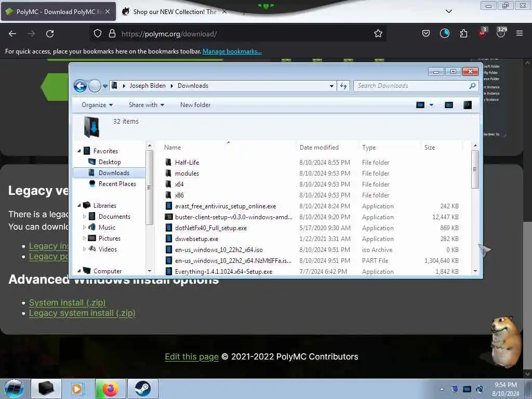Select Recent Places in the sidebar
Viewport: 532px width, 399px height.
coord(117,183)
